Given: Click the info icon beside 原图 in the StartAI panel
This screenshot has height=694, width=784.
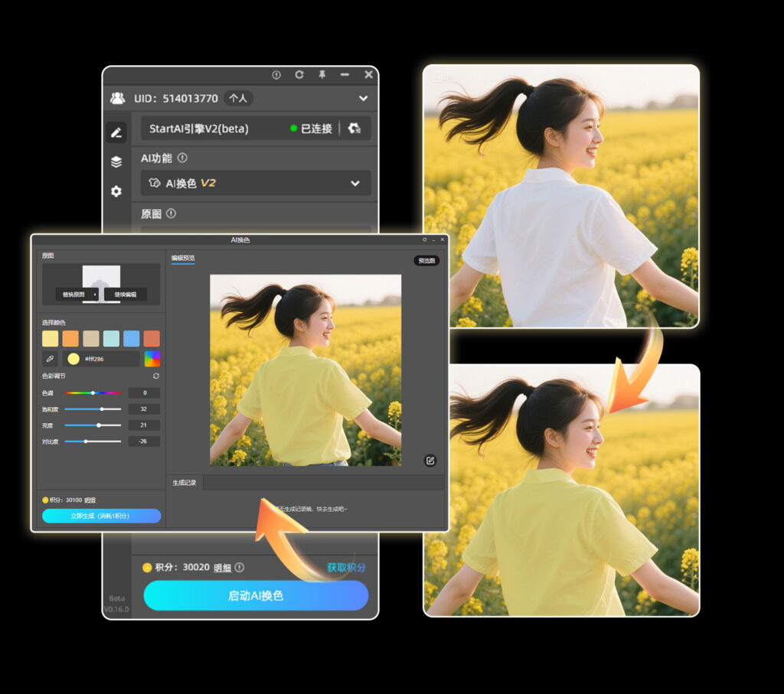Looking at the screenshot, I should pos(171,213).
